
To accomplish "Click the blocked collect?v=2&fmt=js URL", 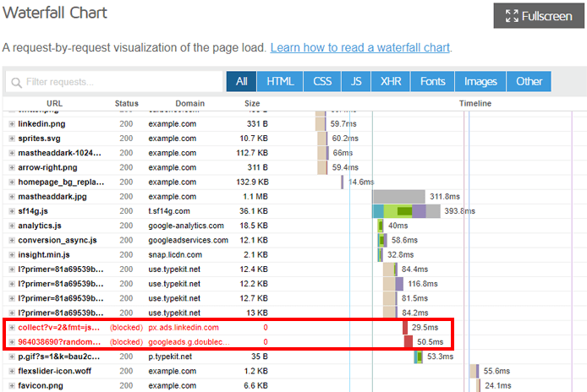I will [58, 328].
